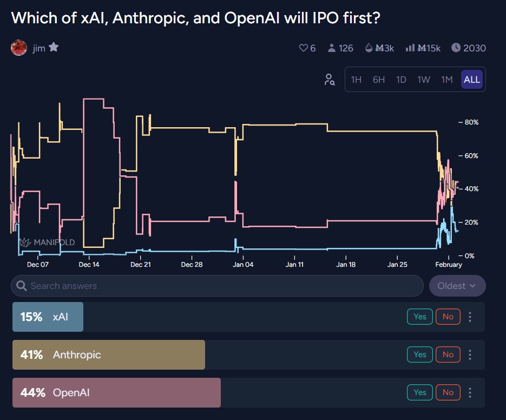Select the 41% Anthropic answer bar
506x420 pixels.
pos(248,355)
